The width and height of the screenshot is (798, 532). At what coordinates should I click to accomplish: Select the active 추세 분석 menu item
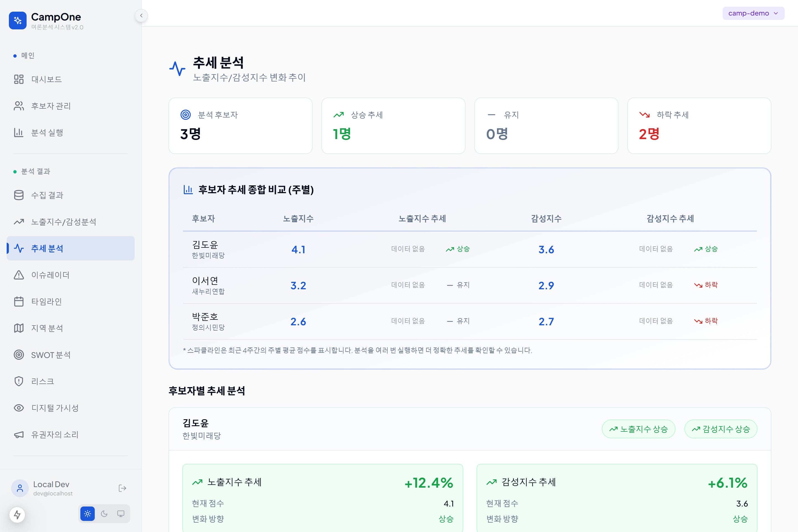coord(71,248)
